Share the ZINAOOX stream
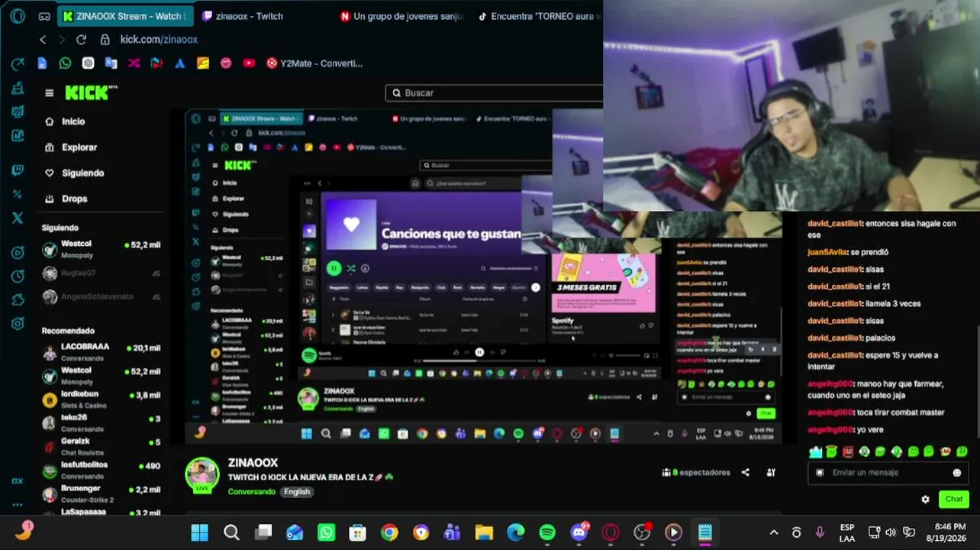Screen dimensions: 980x550 (x=746, y=473)
